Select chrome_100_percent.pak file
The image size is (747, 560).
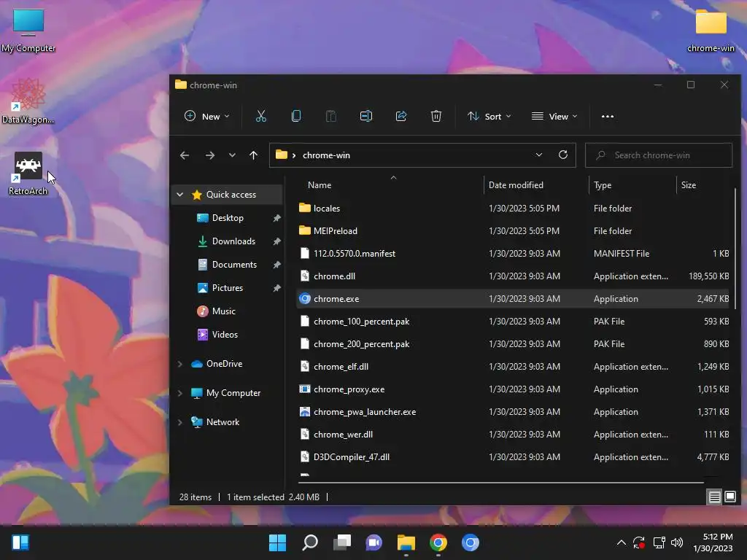pyautogui.click(x=514, y=322)
